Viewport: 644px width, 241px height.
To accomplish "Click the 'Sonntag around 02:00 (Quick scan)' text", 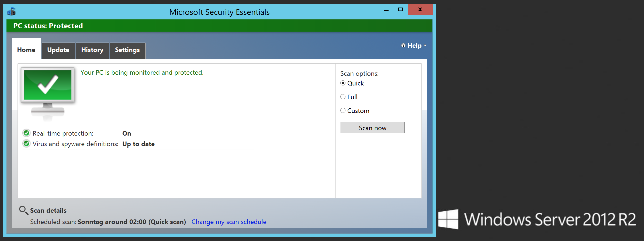I will pos(132,222).
